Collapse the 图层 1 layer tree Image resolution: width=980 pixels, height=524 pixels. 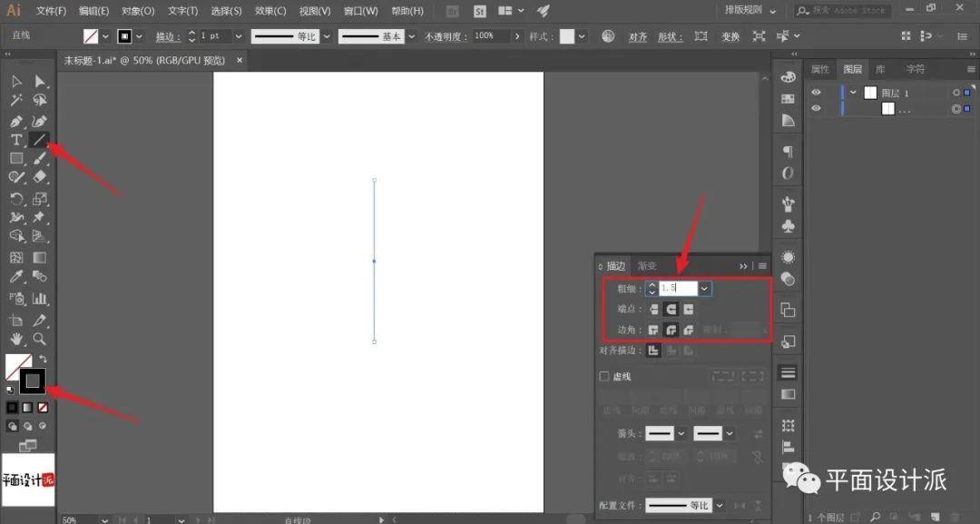853,93
